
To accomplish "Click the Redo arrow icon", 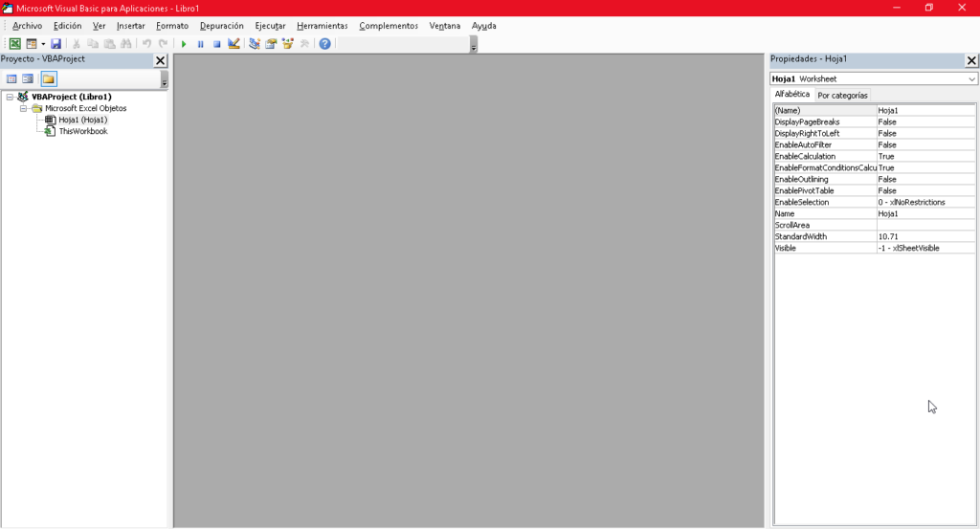I will [x=163, y=44].
